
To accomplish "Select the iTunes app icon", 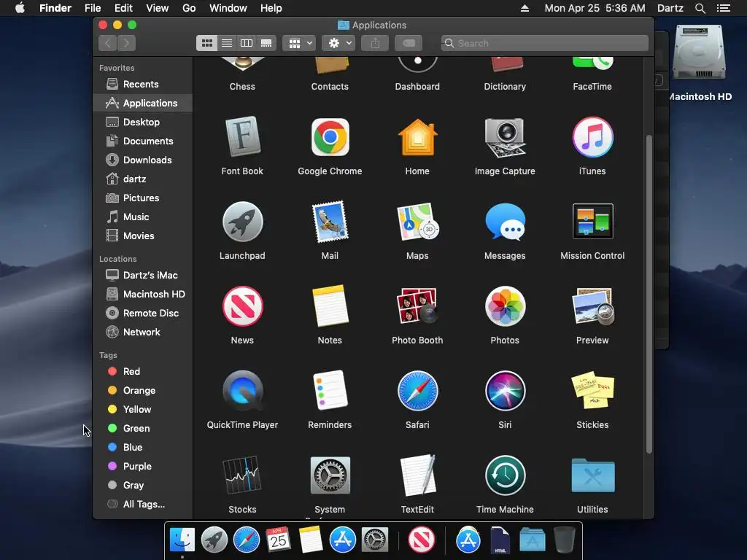I will (x=592, y=137).
